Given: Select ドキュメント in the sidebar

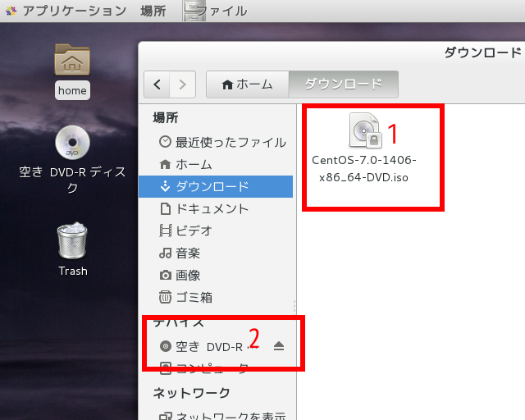Looking at the screenshot, I should click(212, 208).
